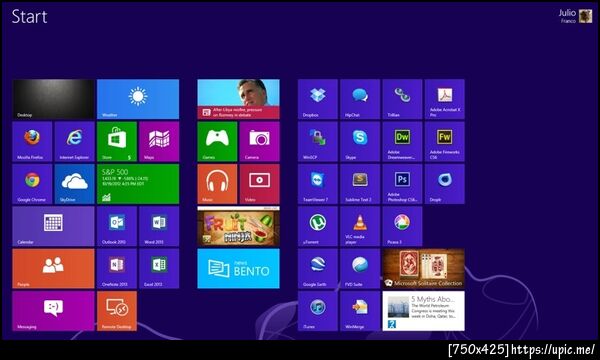Open the Desktop tile
Image resolution: width=600 pixels, height=360 pixels.
53,99
